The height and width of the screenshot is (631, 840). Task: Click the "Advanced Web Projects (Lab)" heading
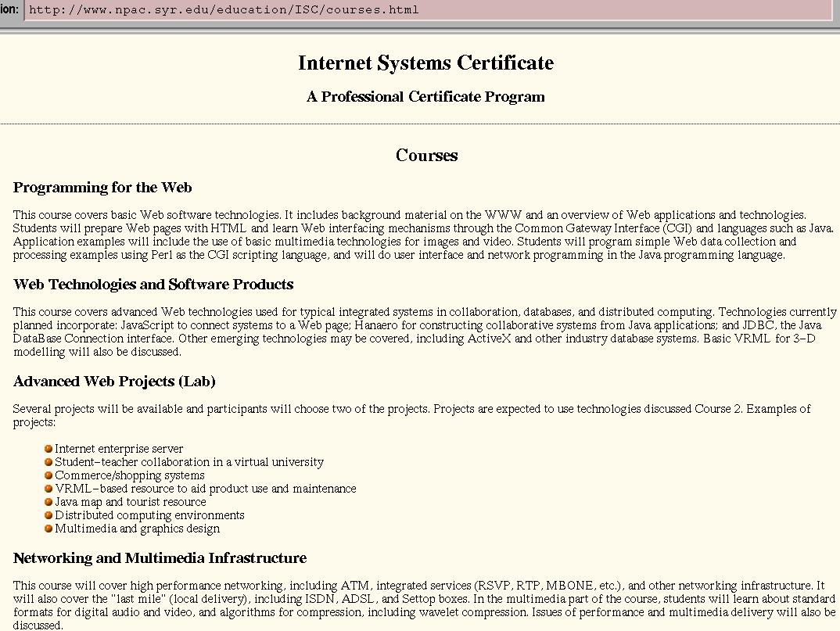[x=114, y=382]
